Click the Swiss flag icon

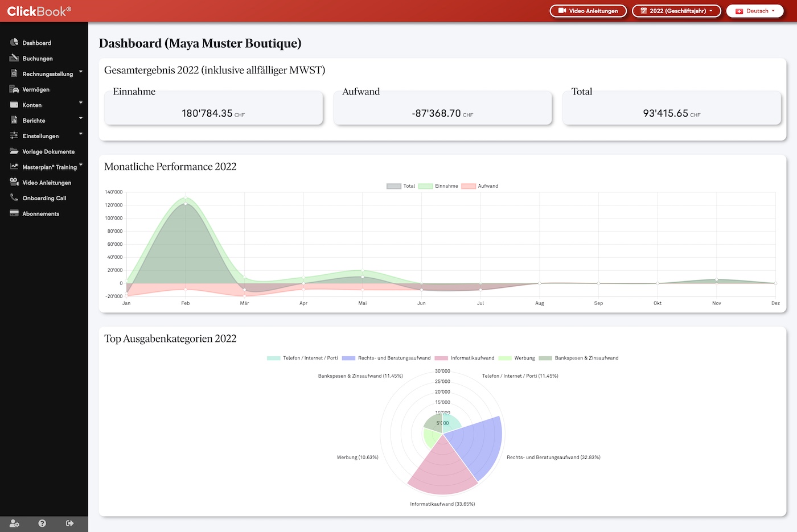click(740, 11)
